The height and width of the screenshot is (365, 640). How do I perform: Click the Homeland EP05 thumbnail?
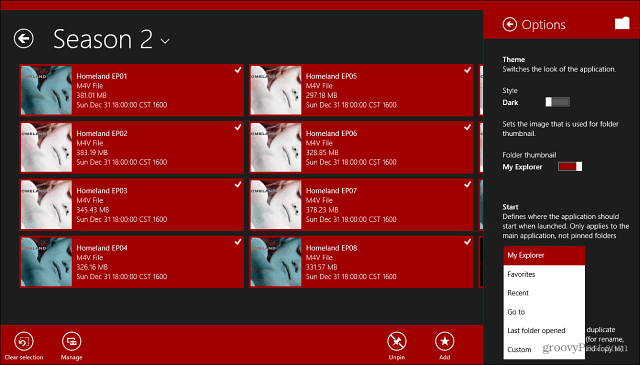click(x=276, y=90)
